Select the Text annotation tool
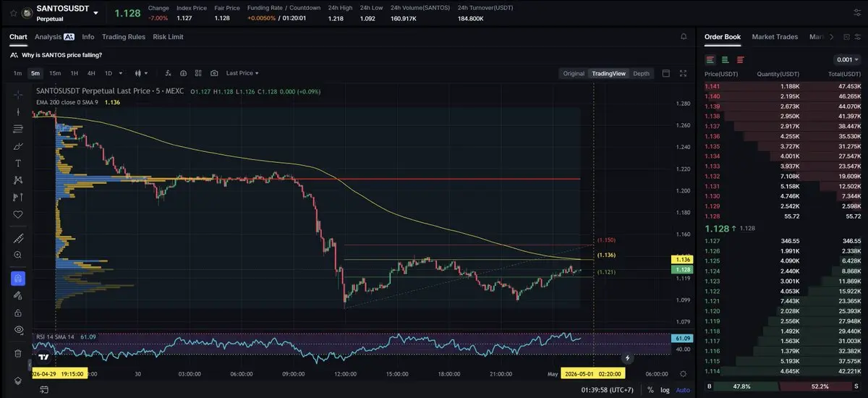868x398 pixels. coord(18,163)
